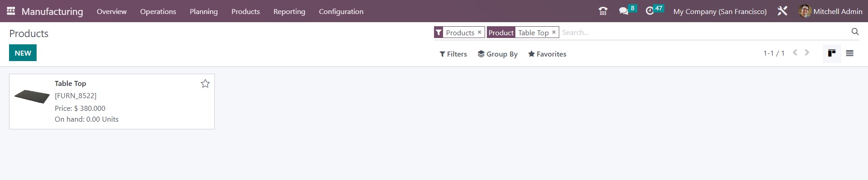Open the Reporting menu
The image size is (868, 180).
(289, 11)
